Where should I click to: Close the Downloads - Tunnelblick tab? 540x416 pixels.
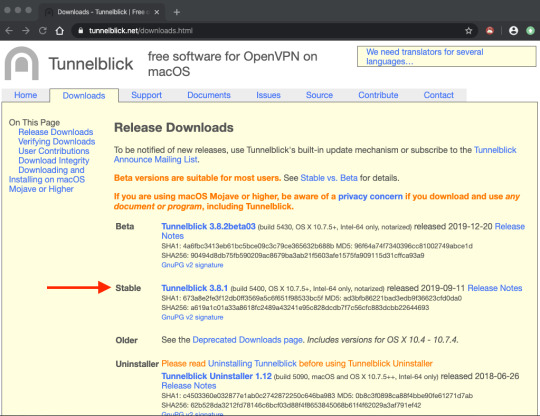click(x=157, y=12)
